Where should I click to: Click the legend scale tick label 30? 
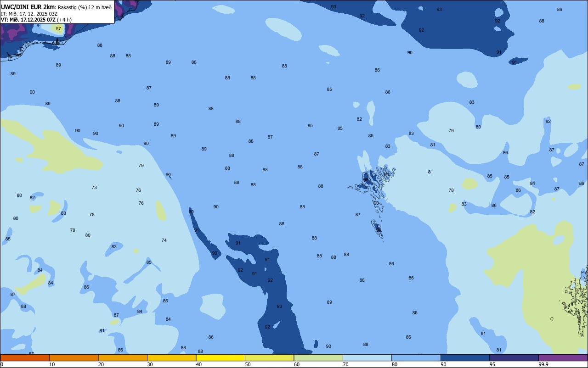click(x=150, y=364)
